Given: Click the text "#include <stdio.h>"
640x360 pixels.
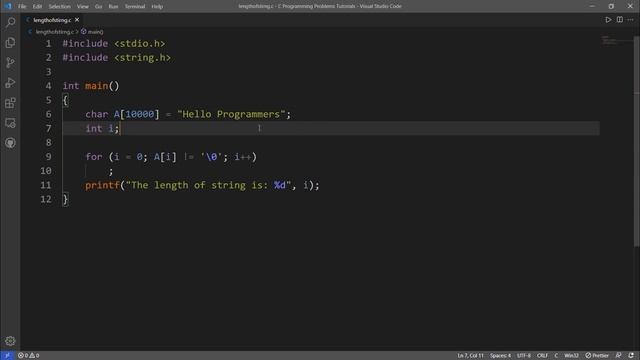Looking at the screenshot, I should (x=114, y=43).
